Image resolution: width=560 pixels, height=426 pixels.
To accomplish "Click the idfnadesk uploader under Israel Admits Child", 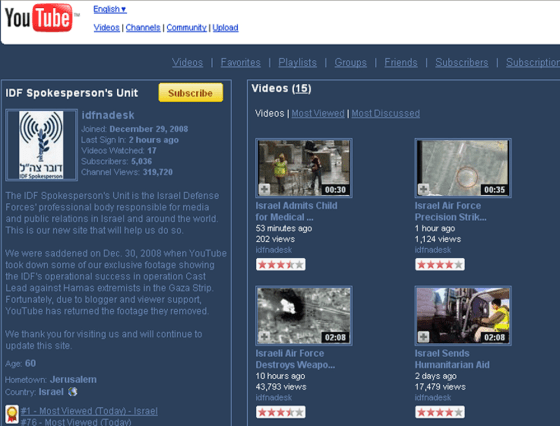I will (274, 250).
